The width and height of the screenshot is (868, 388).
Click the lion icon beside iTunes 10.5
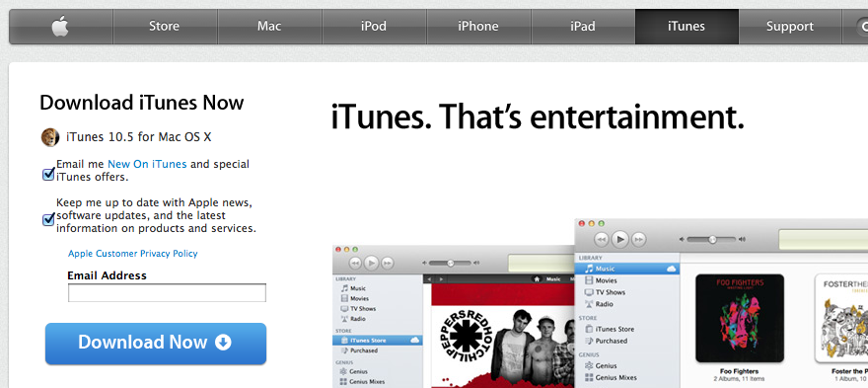pos(50,137)
